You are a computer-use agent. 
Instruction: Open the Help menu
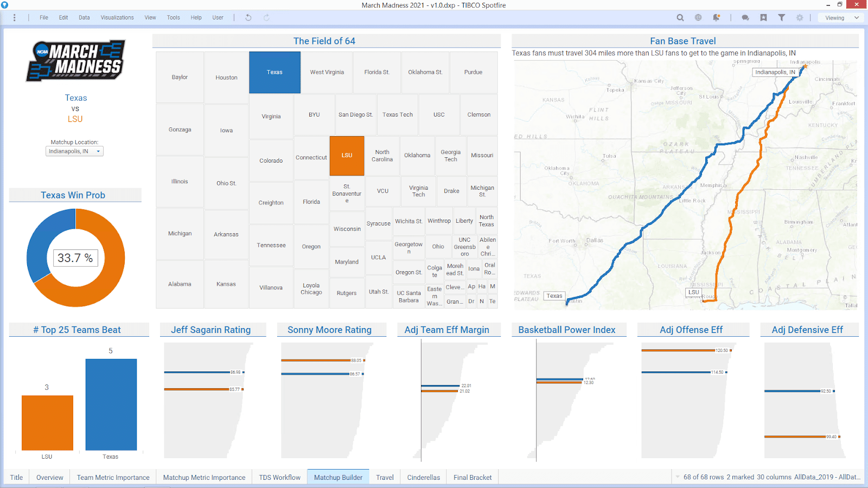[x=196, y=17]
